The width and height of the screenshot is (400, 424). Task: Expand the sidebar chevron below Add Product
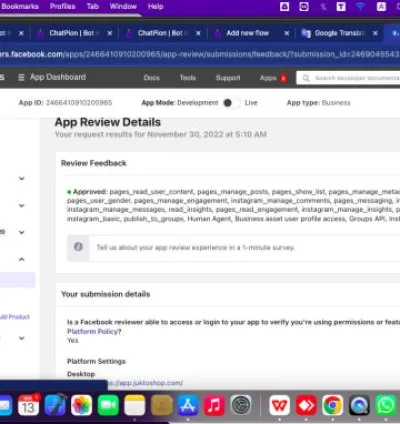(x=22, y=338)
